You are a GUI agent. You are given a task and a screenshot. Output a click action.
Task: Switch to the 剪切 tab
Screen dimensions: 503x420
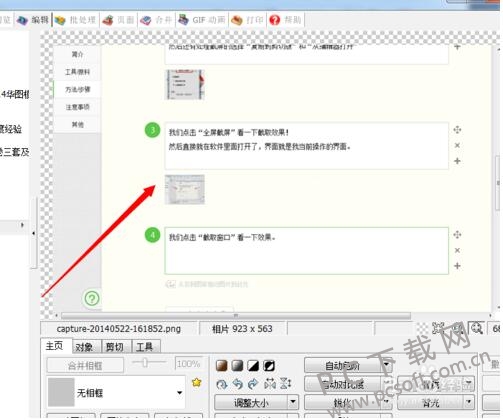tap(115, 347)
